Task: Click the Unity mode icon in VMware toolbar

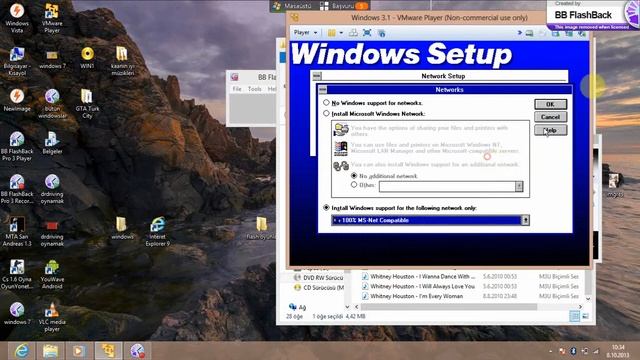Action: 381,33
